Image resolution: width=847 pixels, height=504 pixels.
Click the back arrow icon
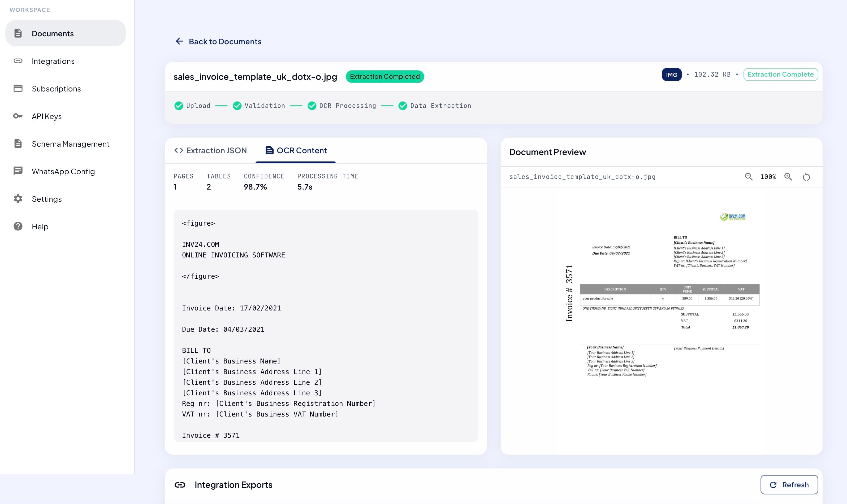pos(179,41)
